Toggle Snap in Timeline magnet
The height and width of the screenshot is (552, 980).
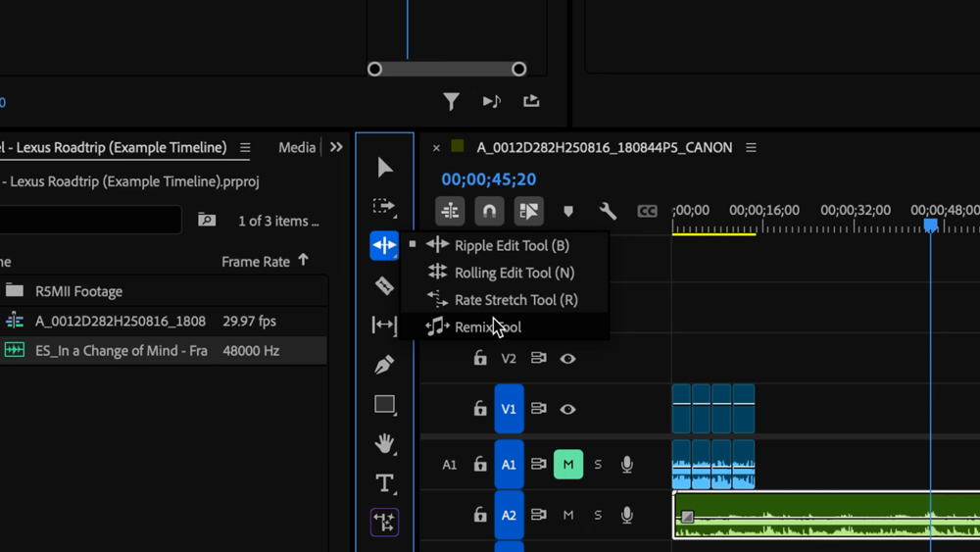click(489, 212)
